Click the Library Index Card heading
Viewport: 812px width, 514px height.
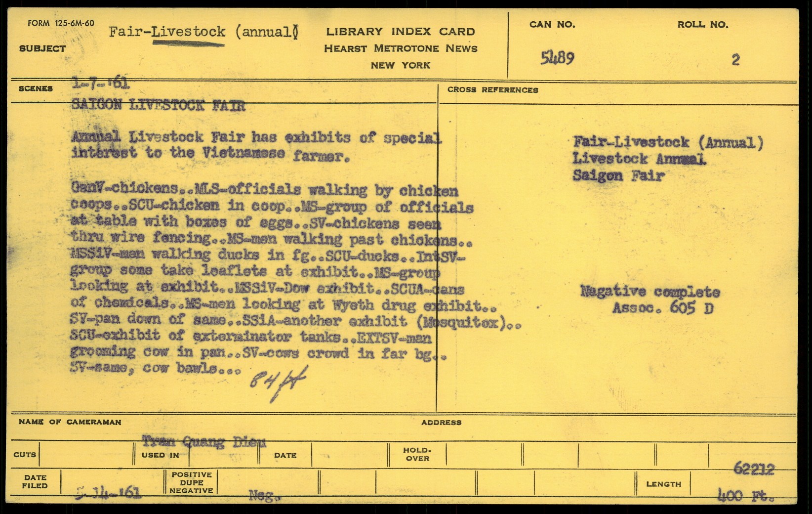point(400,32)
